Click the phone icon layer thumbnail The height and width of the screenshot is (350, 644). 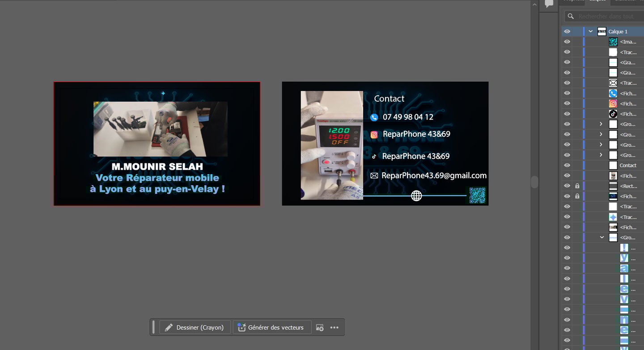(613, 93)
